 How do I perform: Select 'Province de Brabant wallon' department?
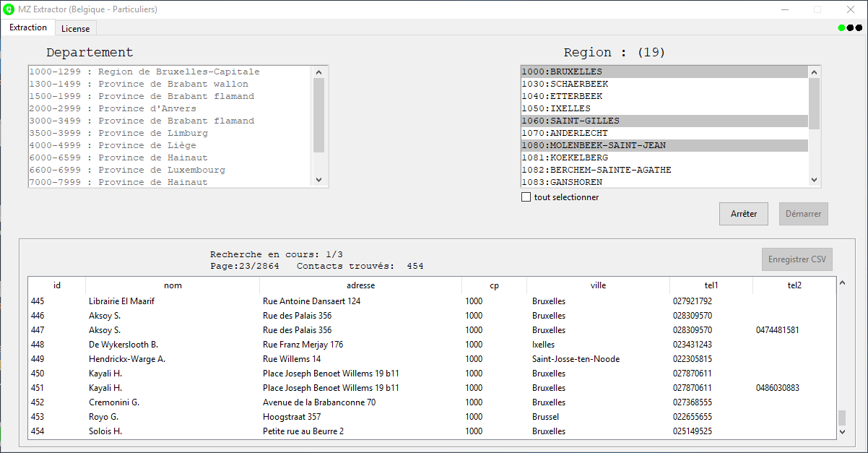(x=170, y=84)
